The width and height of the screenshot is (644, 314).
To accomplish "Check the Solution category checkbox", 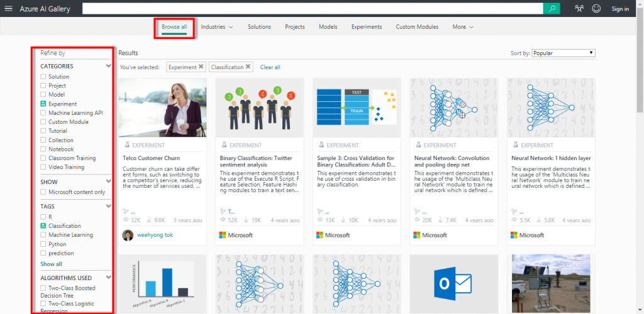I will tap(43, 77).
